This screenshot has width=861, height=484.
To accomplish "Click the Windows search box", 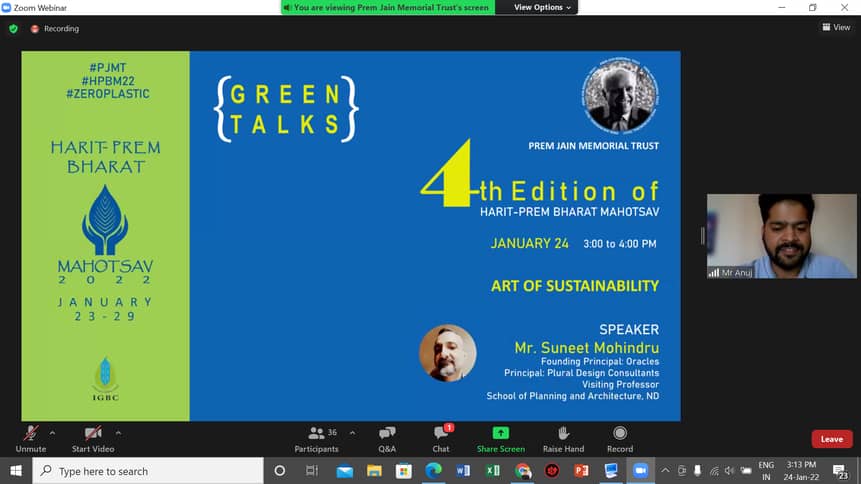I will [x=148, y=471].
